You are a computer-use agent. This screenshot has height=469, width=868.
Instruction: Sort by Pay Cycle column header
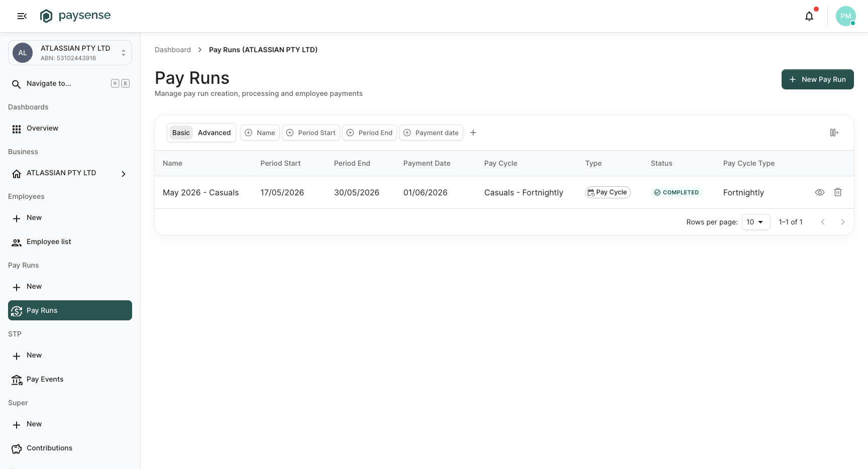[501, 163]
